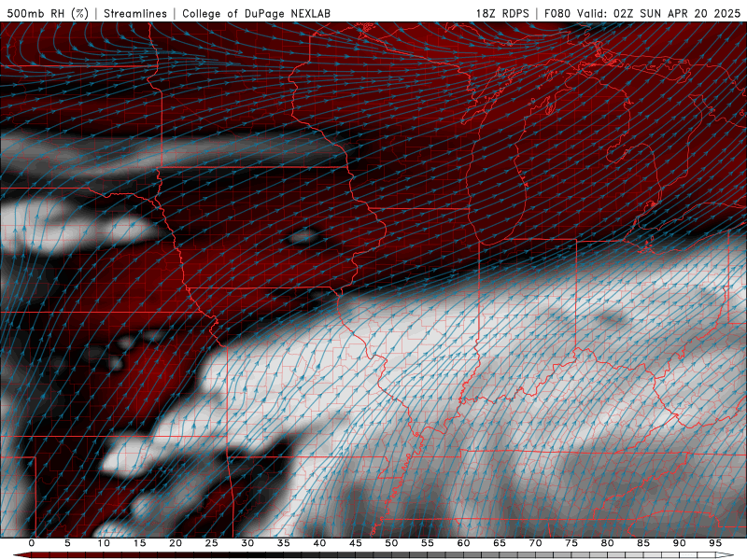Click the "75" colorbar scale value
The image size is (747, 560).
(x=571, y=543)
